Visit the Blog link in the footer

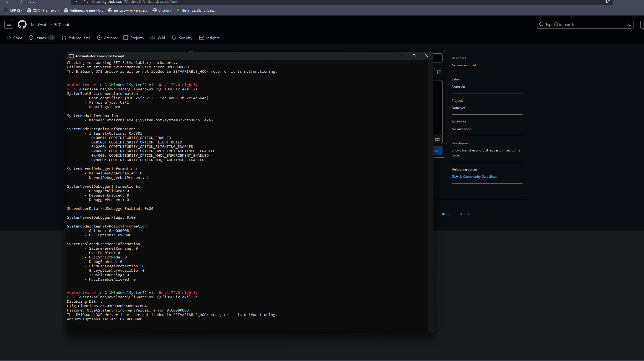(445, 214)
